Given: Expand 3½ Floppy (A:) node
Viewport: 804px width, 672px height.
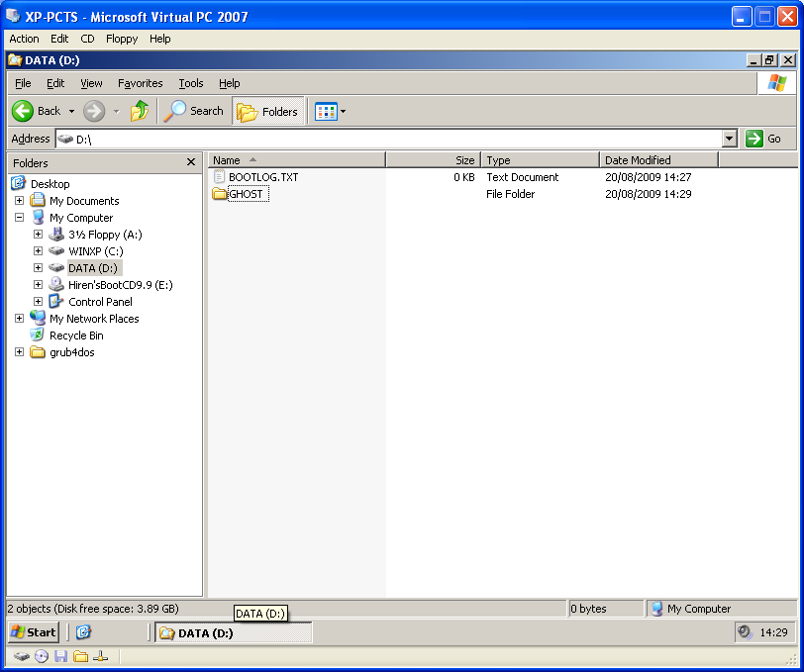Looking at the screenshot, I should (x=38, y=235).
